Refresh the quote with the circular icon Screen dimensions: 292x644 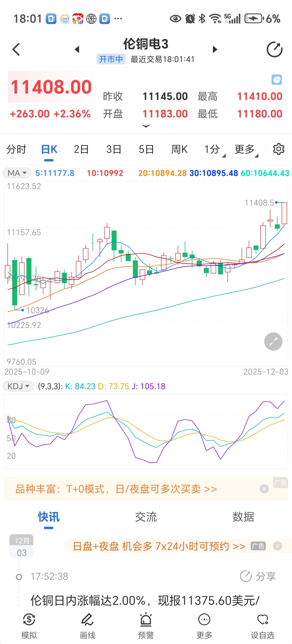[274, 50]
